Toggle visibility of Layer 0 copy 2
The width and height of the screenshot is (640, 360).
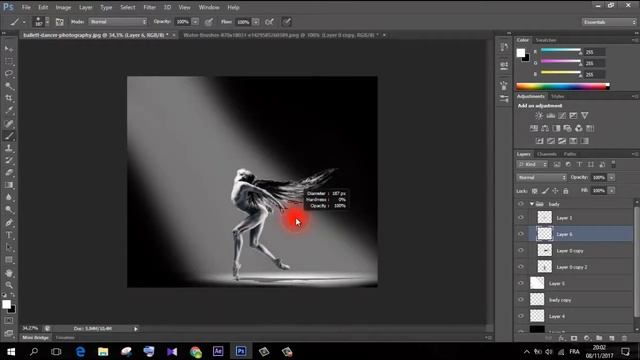point(521,267)
